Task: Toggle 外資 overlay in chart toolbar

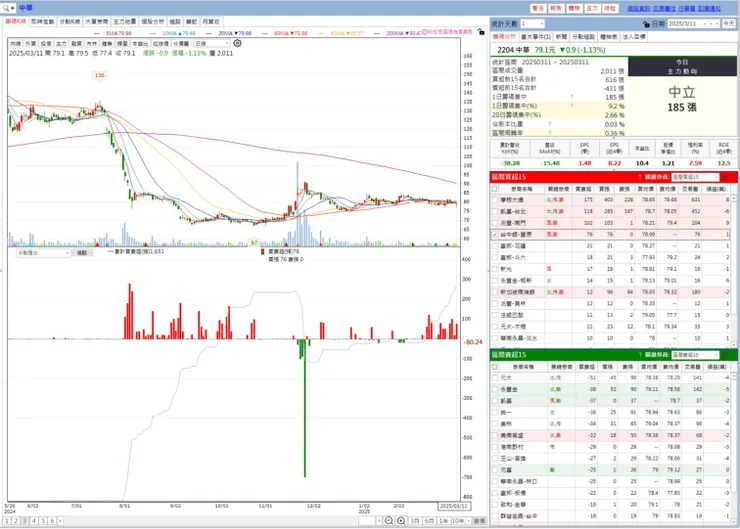Action: tap(31, 43)
